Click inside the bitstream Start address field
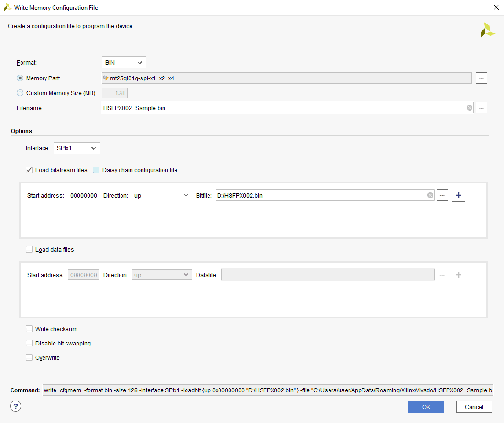Image resolution: width=504 pixels, height=423 pixels. tap(84, 195)
